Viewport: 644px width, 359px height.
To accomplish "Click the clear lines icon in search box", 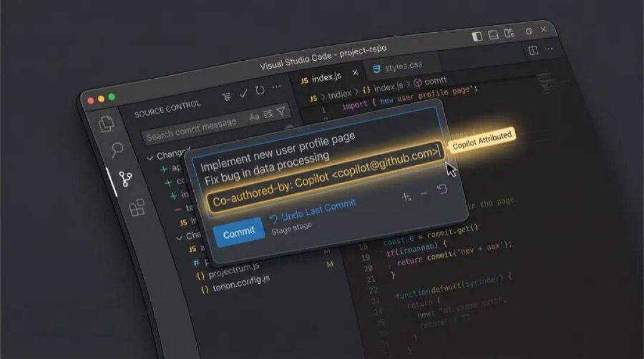I will 268,114.
